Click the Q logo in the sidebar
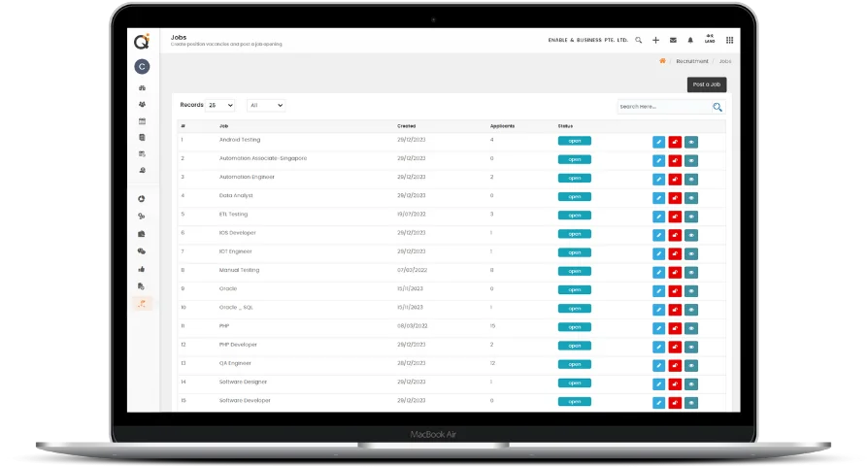868x467 pixels. coord(143,41)
